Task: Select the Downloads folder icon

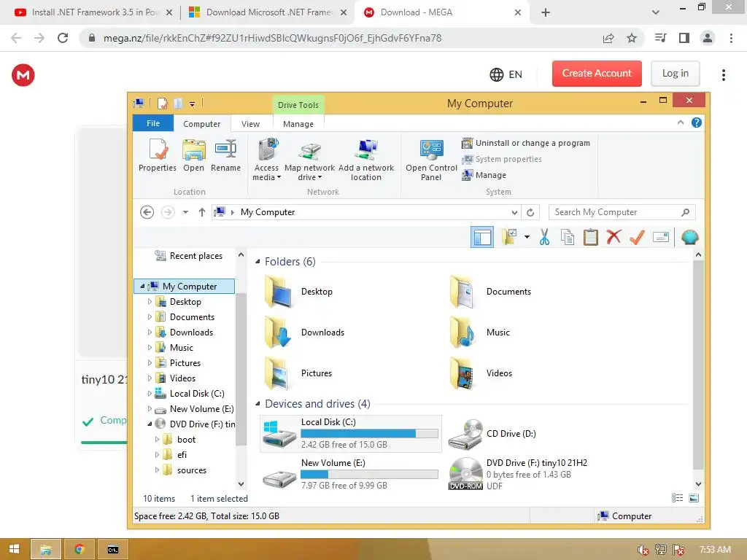Action: (279, 332)
